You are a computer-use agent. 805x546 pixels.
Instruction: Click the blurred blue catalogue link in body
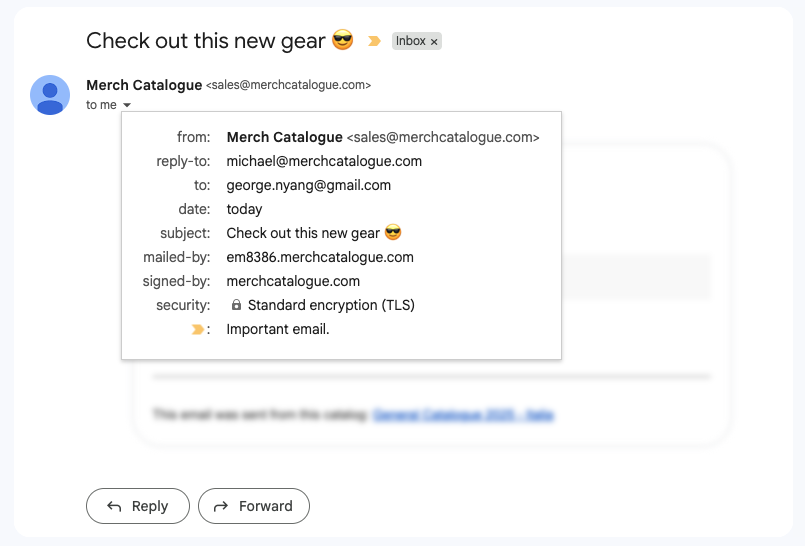coord(464,415)
